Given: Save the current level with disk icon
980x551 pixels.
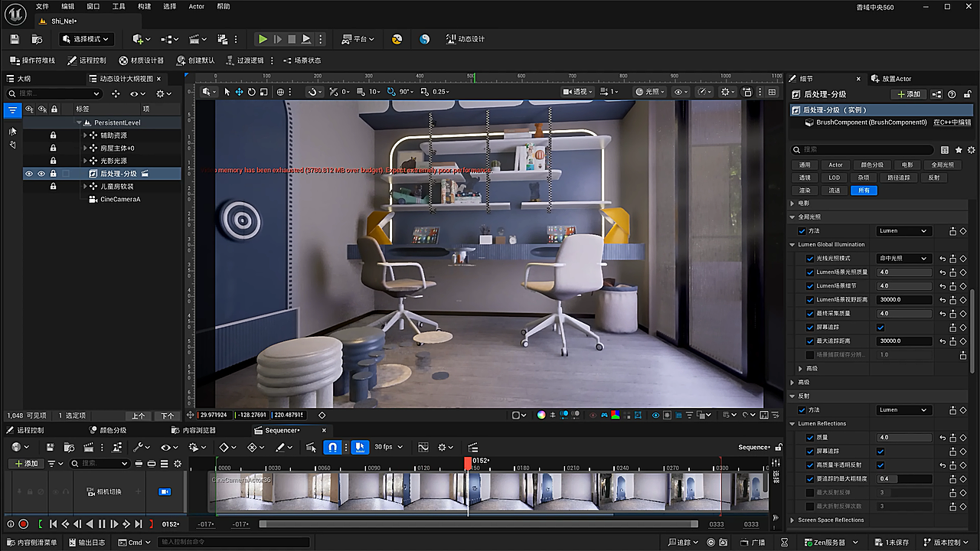Looking at the screenshot, I should point(15,39).
